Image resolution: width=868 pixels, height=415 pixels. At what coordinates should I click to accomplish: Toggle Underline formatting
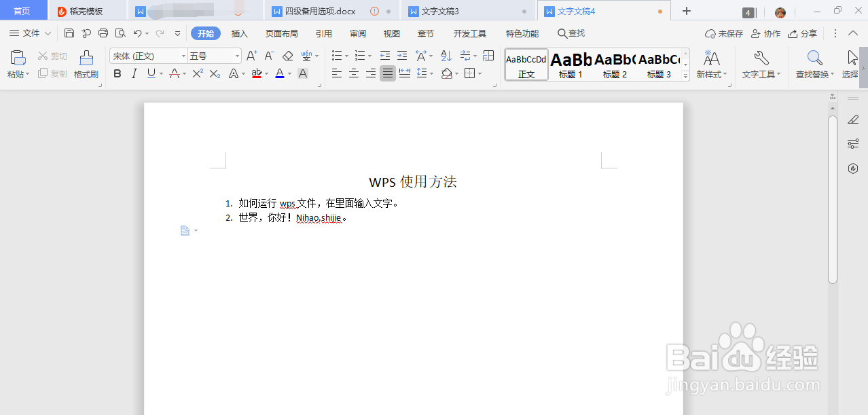[x=151, y=73]
